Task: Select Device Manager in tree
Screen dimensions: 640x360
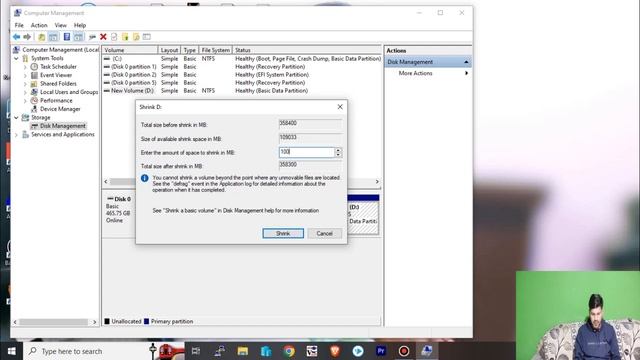Action: (x=60, y=109)
